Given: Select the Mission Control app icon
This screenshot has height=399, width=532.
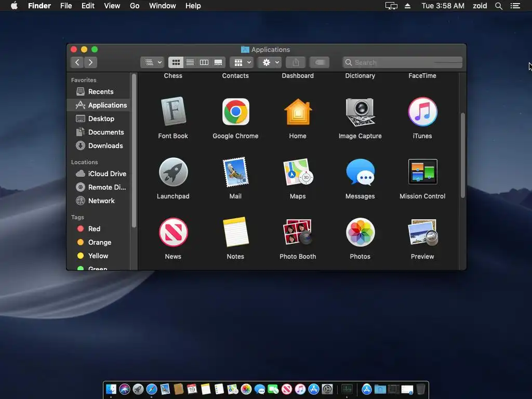Looking at the screenshot, I should click(x=422, y=172).
